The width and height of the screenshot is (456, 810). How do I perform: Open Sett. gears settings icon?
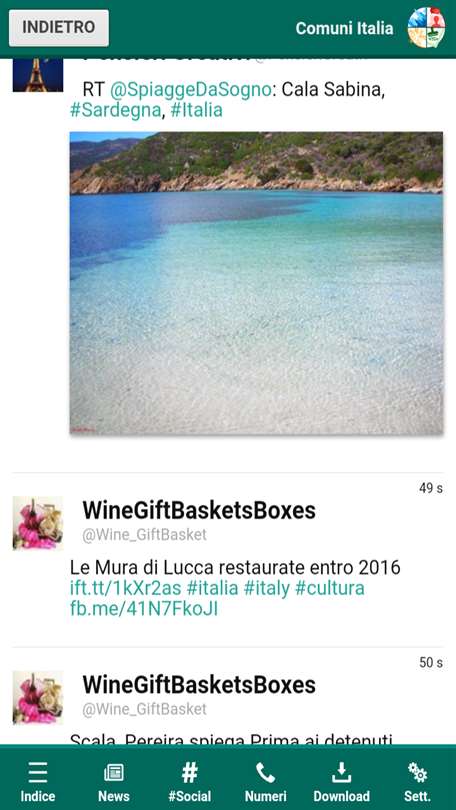pyautogui.click(x=417, y=772)
